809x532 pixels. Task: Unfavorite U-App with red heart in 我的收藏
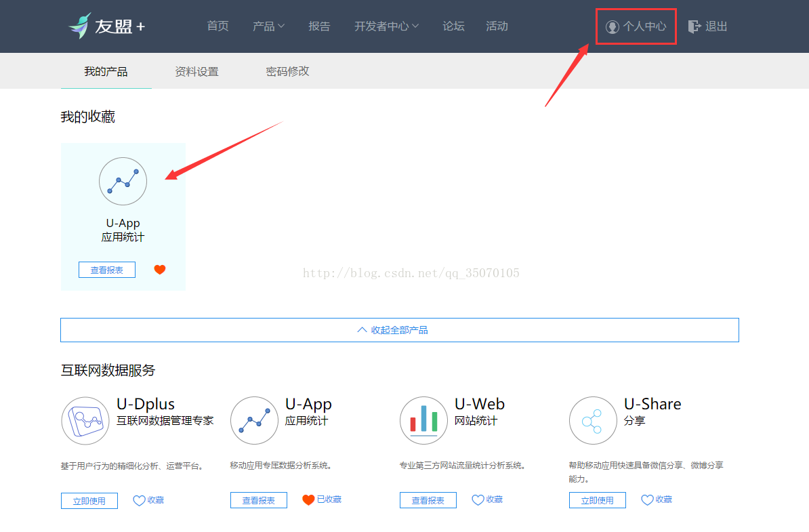pyautogui.click(x=160, y=269)
